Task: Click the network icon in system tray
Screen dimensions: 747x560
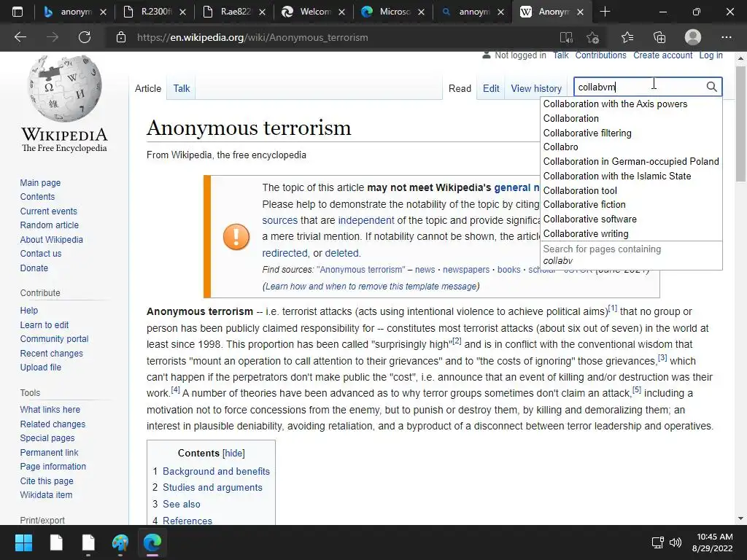Action: point(658,542)
